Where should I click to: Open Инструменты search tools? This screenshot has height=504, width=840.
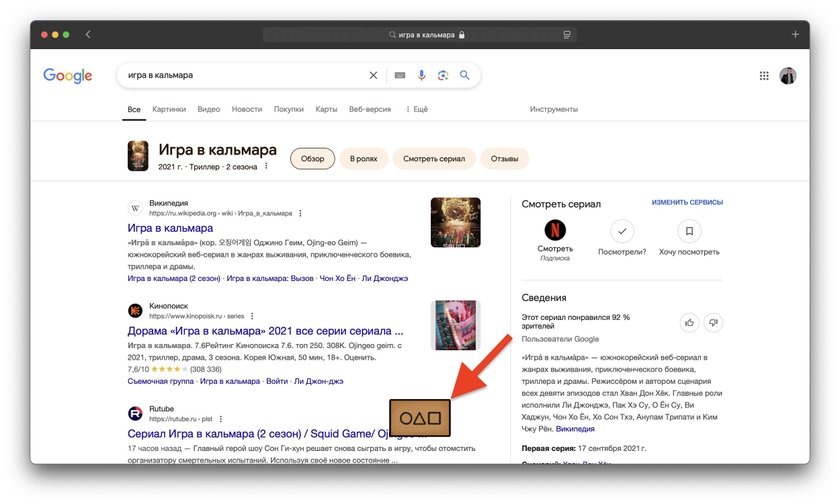tap(554, 109)
